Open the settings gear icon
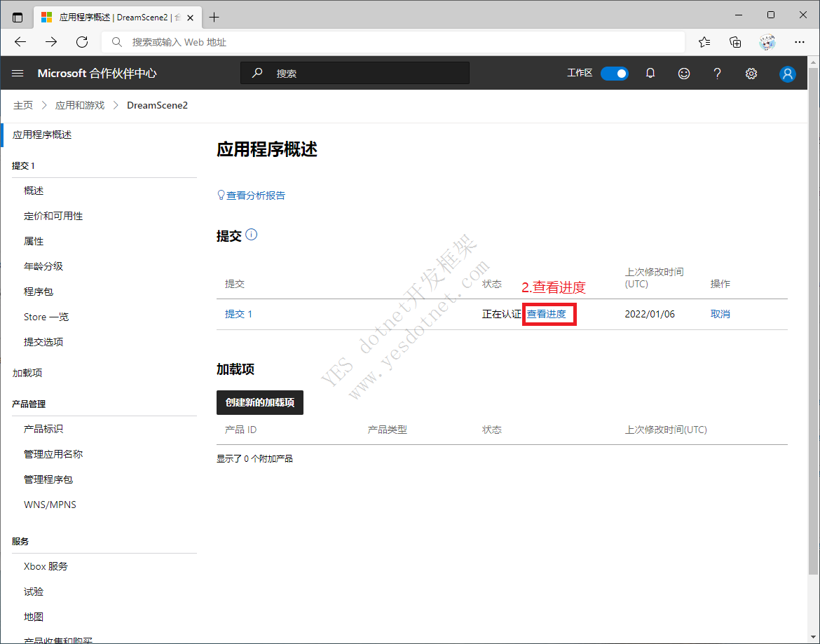Viewport: 820px width, 644px height. (751, 74)
